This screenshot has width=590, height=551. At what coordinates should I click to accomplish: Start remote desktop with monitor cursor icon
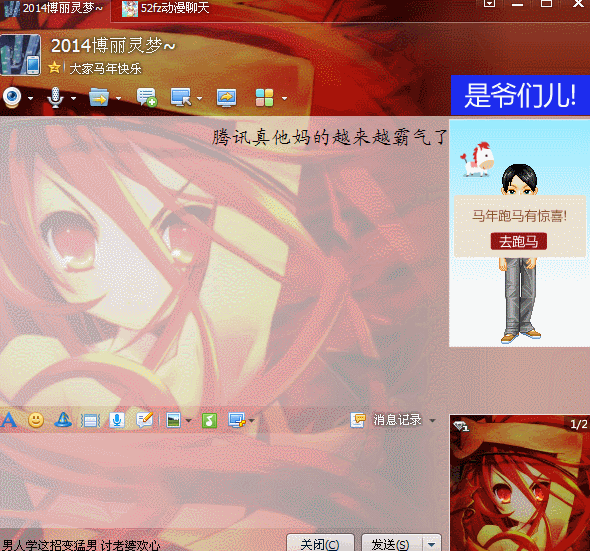point(181,97)
